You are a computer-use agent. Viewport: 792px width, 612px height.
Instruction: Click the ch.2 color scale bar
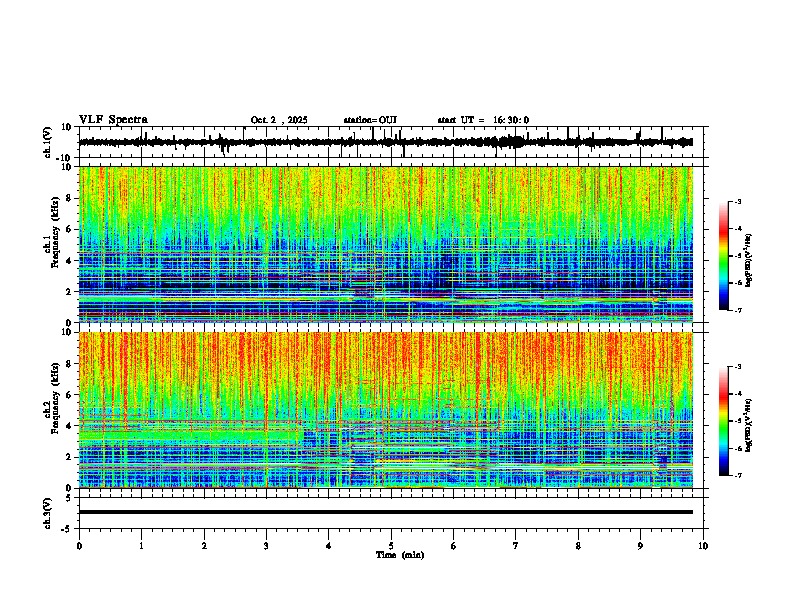tap(724, 421)
